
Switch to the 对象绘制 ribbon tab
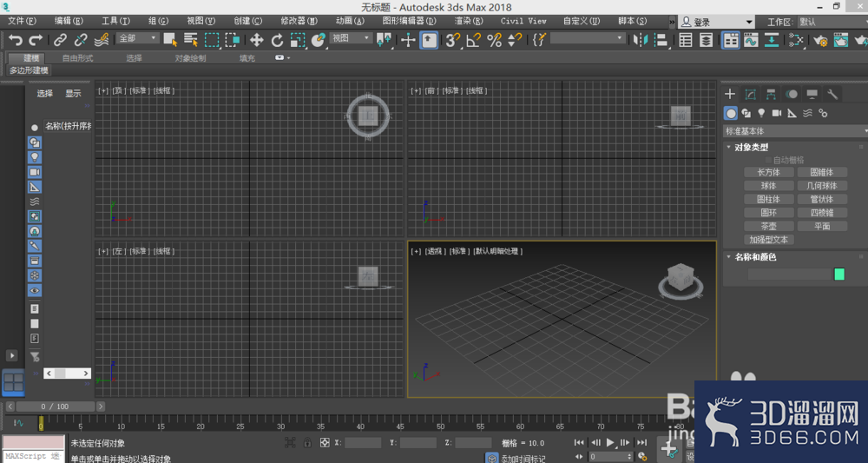click(x=190, y=58)
